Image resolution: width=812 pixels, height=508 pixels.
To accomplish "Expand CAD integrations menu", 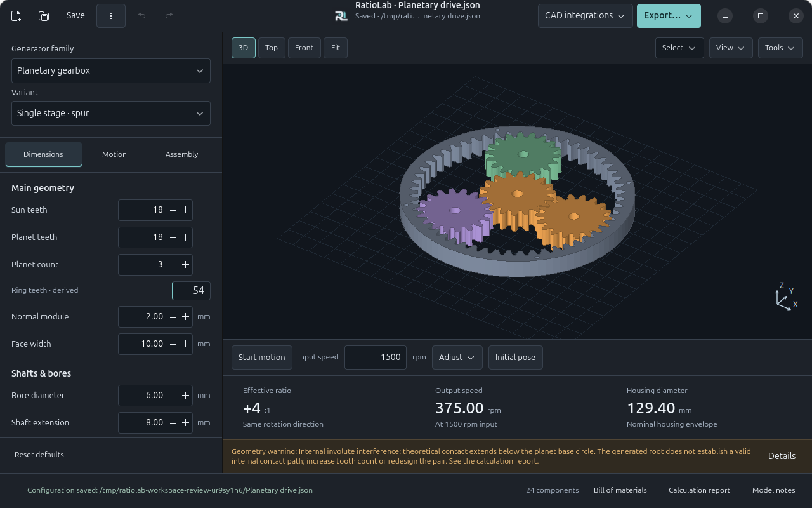I will (585, 16).
